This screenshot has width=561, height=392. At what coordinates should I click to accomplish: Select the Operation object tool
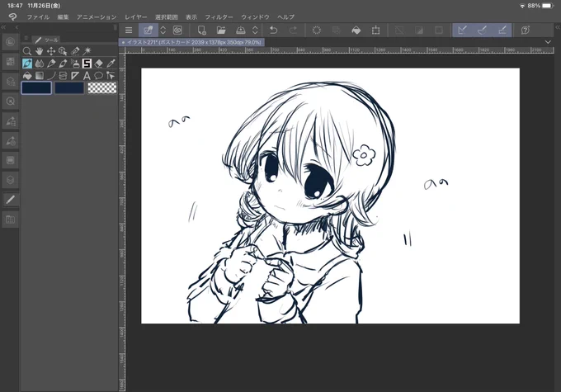(x=63, y=51)
